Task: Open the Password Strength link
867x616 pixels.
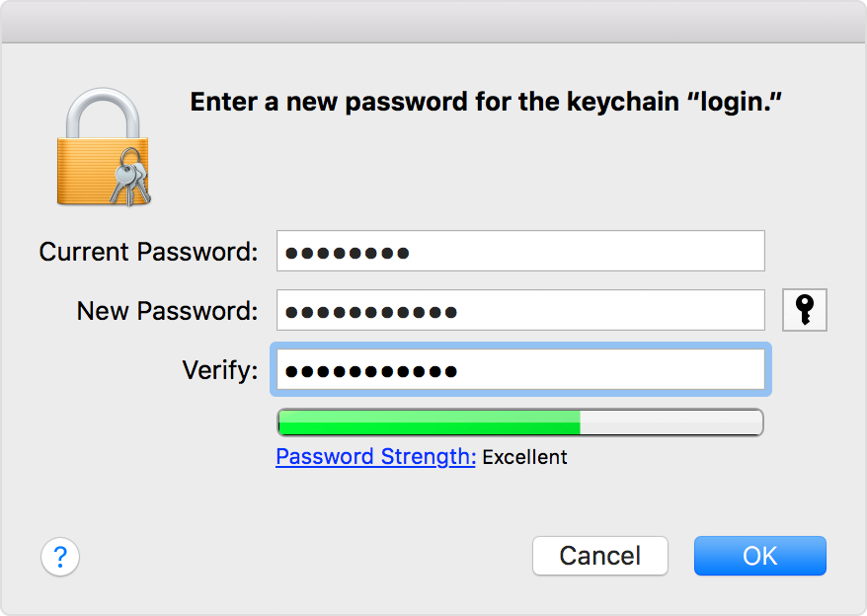Action: click(x=374, y=456)
